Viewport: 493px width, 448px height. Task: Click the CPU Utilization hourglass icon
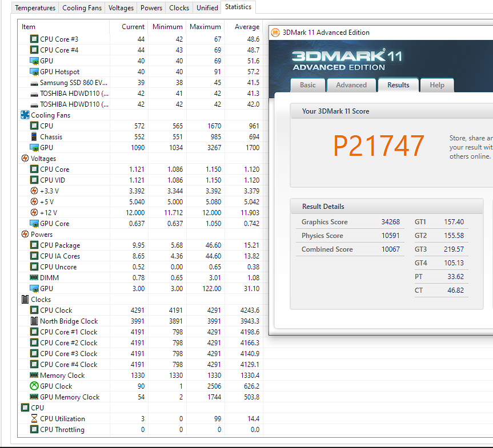coord(34,418)
